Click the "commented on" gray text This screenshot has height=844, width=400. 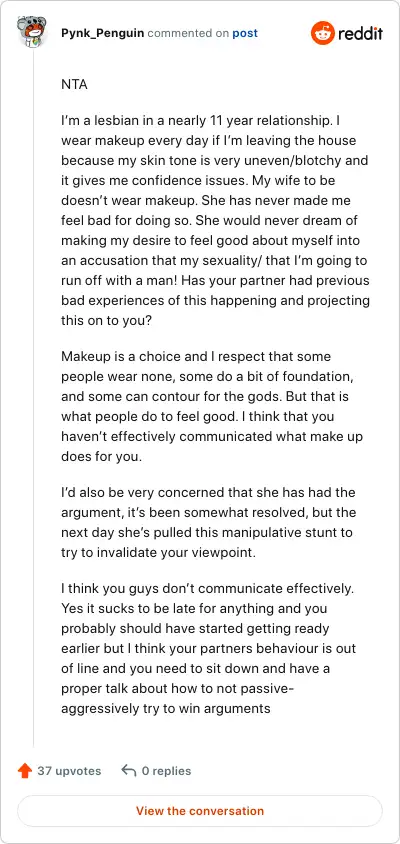[188, 33]
